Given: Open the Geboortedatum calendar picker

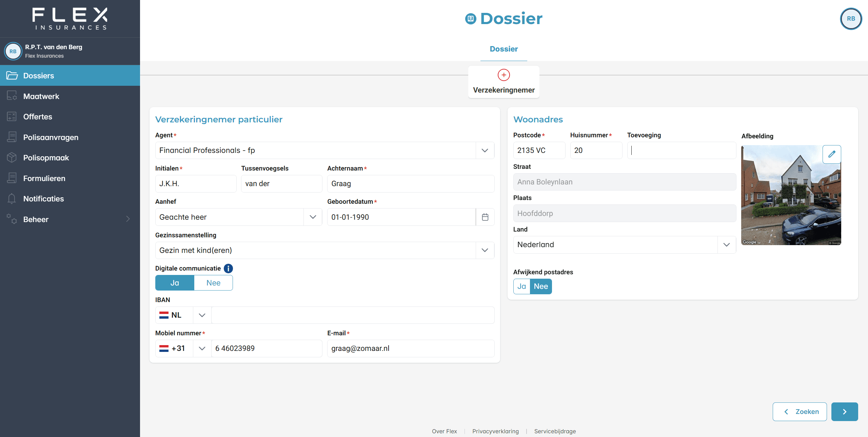Looking at the screenshot, I should [485, 217].
